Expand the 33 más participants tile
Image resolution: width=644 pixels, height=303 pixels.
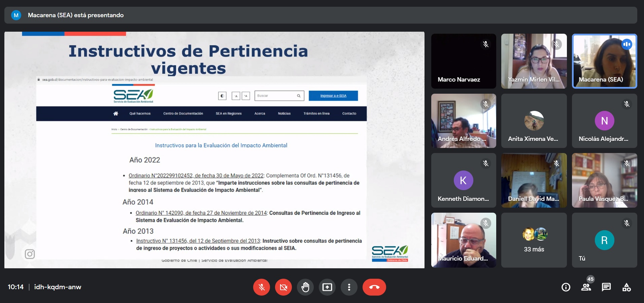pos(534,240)
